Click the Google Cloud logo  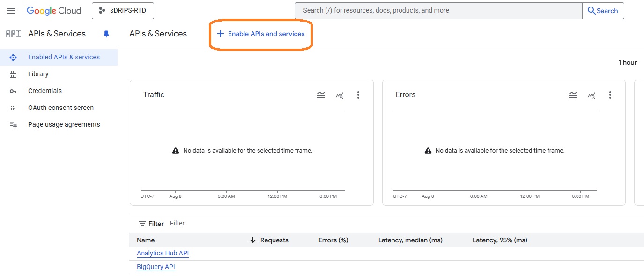54,11
